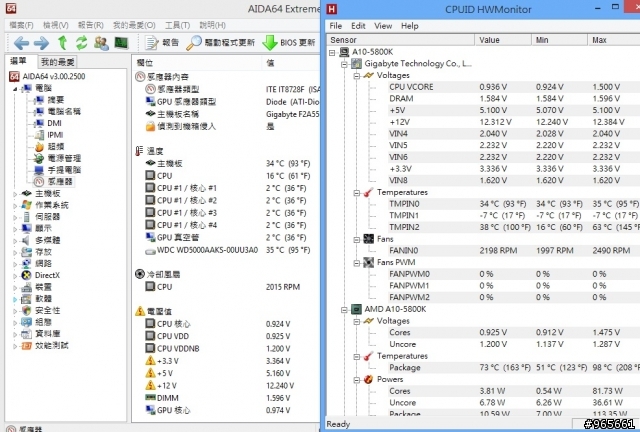
Task: Switch to the 我的最愛 tab in AIDA64
Action: tap(58, 62)
